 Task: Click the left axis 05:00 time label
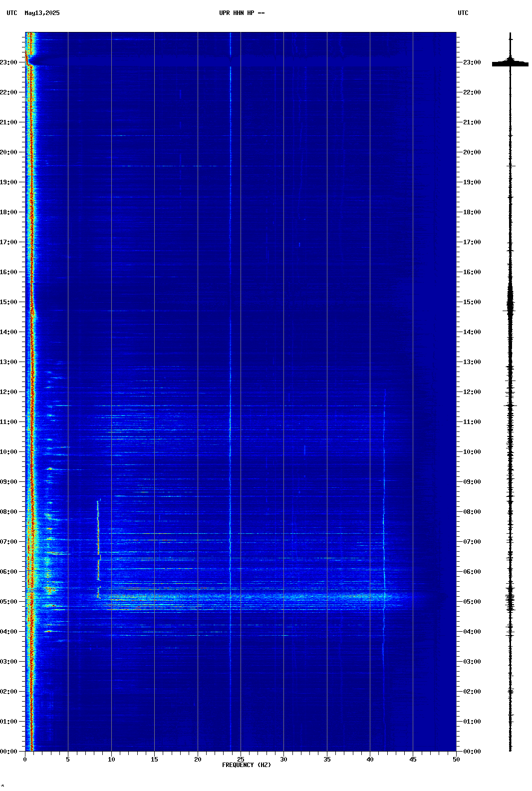coord(8,602)
